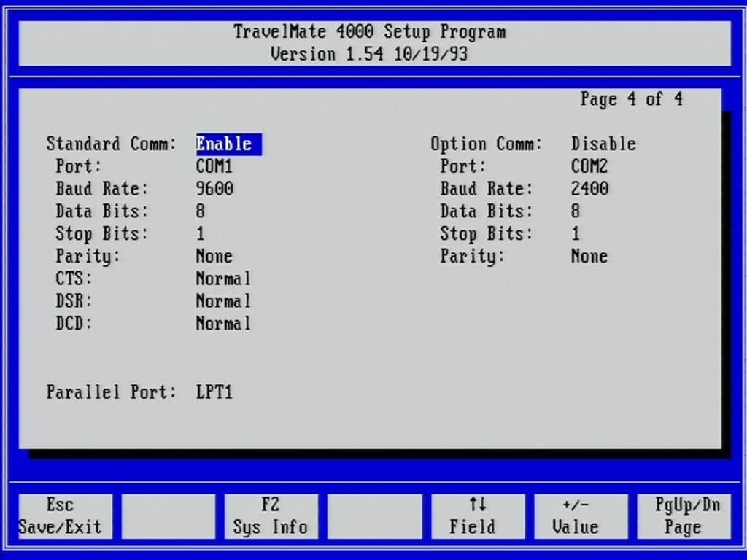Click the PgUp/Dn Page key box
Screen dimensions: 747x560
pyautogui.click(x=684, y=516)
